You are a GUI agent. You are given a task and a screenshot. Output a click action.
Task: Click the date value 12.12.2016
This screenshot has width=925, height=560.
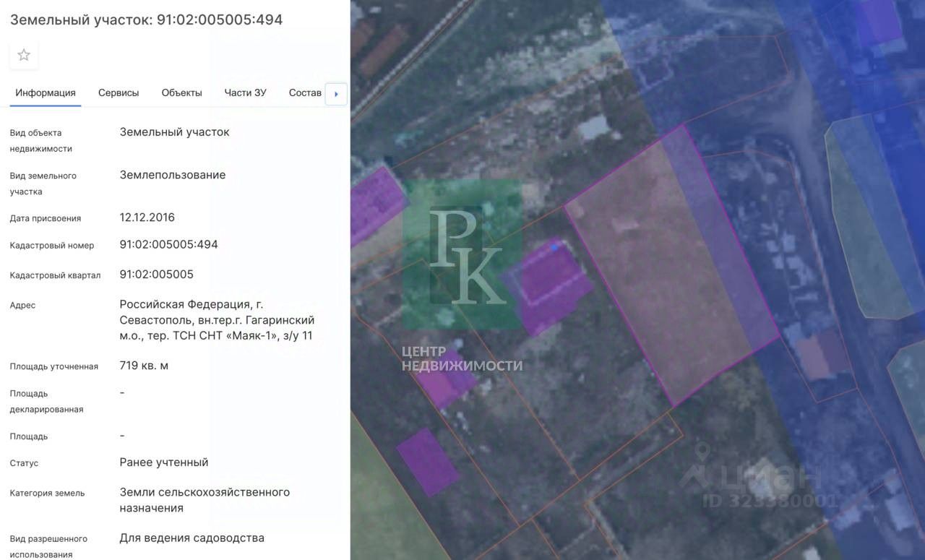click(x=147, y=217)
